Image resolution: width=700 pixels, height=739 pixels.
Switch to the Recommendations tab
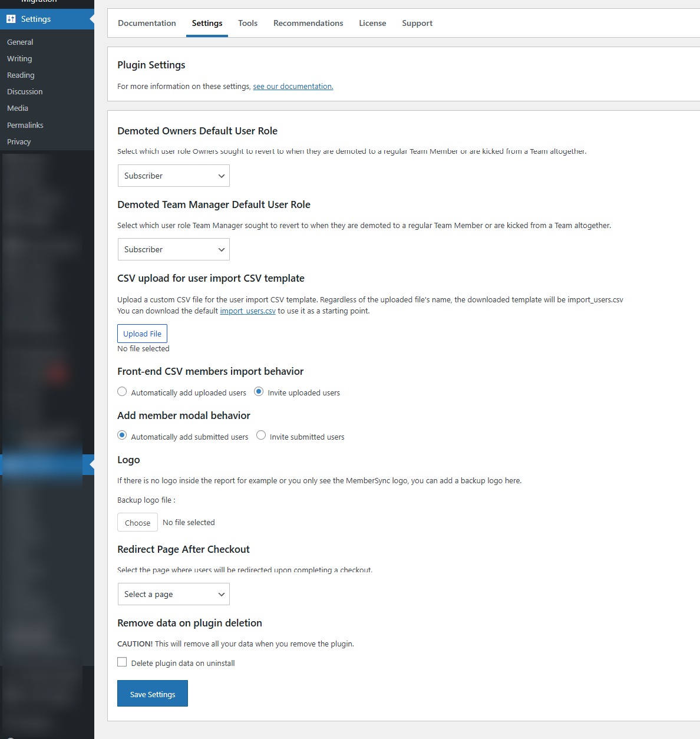(x=308, y=23)
